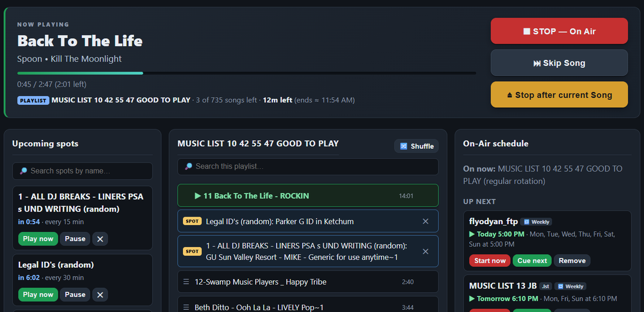Click the .lst badge on MUSIC LIST 13 JB
Viewport: 644px width, 312px height.
(545, 286)
